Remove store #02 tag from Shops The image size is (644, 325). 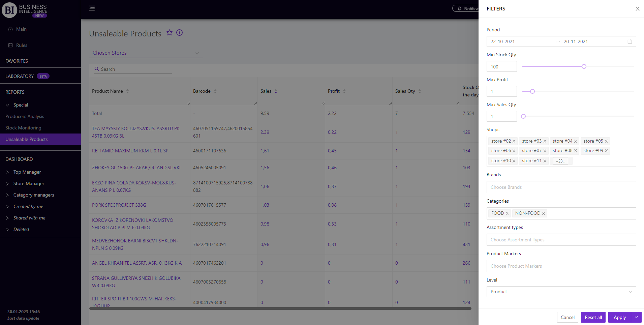(514, 142)
